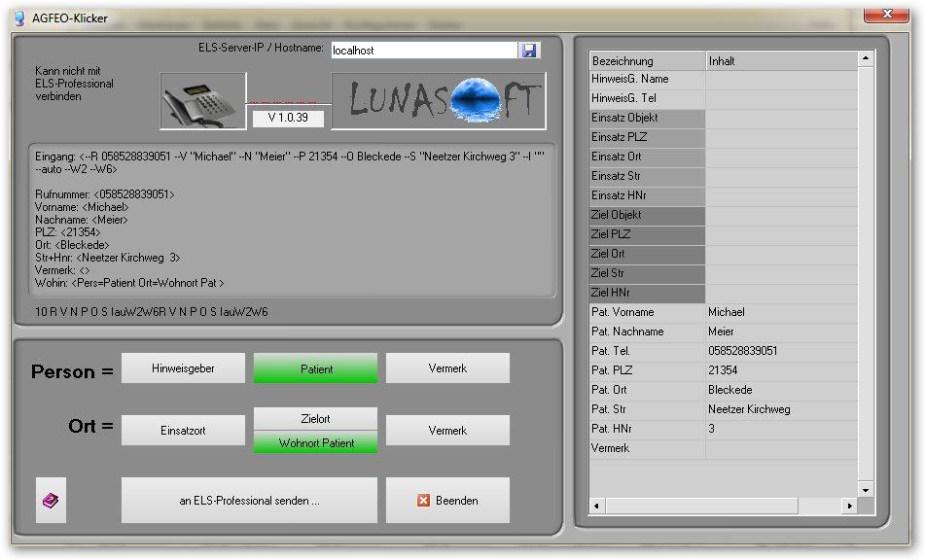Image resolution: width=925 pixels, height=560 pixels.
Task: Click the Bezeichnung column header
Action: click(x=648, y=60)
